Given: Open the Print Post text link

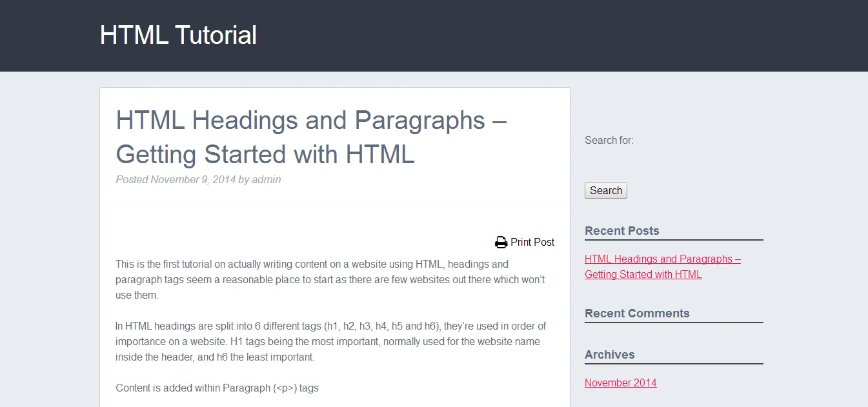Looking at the screenshot, I should coord(532,243).
